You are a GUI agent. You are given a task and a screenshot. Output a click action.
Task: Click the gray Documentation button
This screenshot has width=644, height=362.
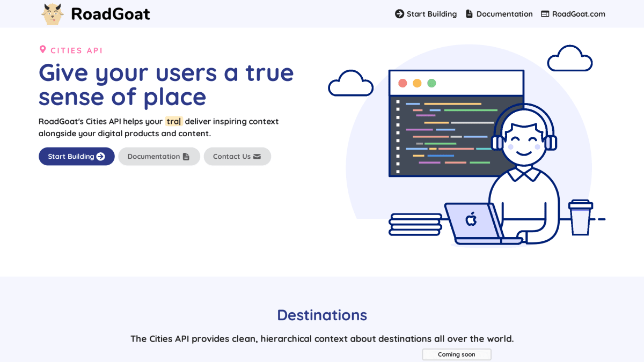point(159,157)
